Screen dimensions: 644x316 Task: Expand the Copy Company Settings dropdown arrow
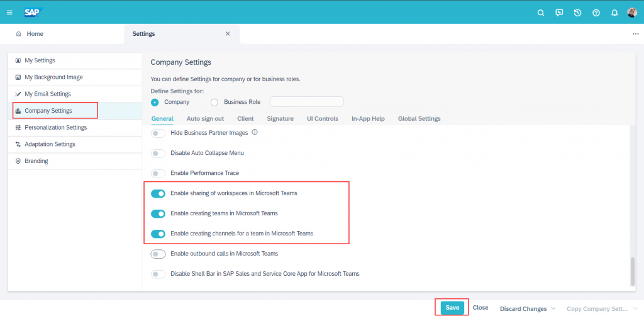636,308
